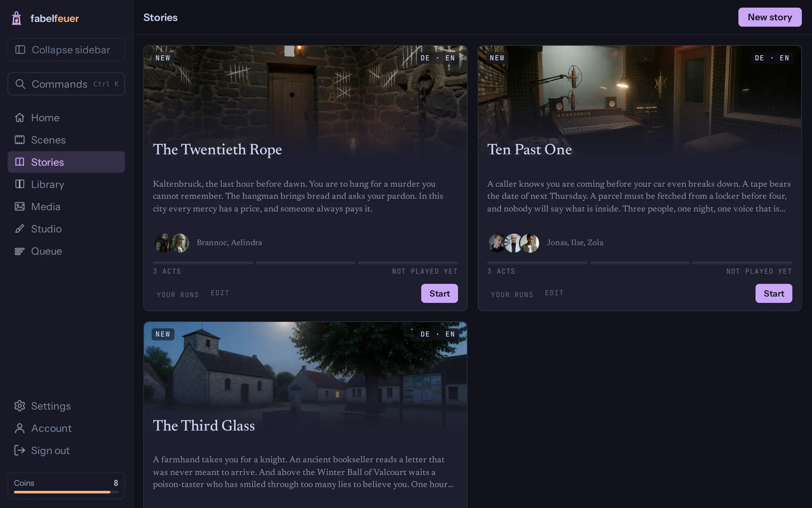Viewport: 812px width, 508px height.
Task: Click the title The Third Glass
Action: pyautogui.click(x=204, y=426)
